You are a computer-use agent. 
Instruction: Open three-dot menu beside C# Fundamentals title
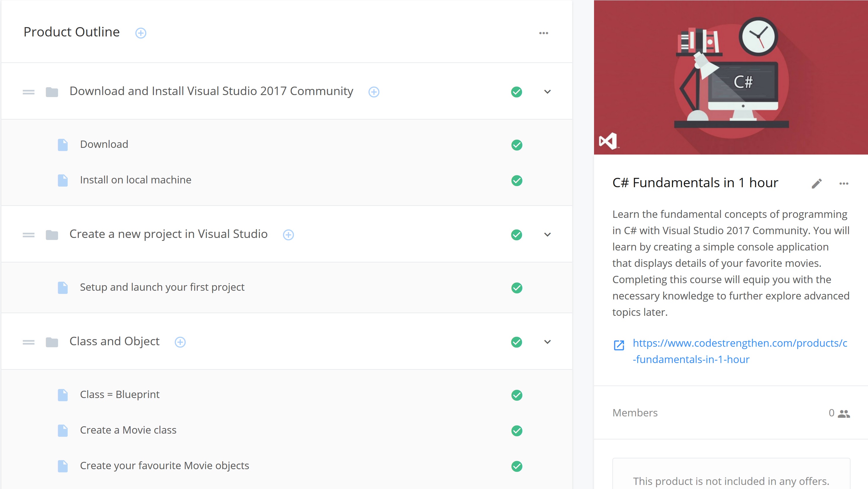843,183
